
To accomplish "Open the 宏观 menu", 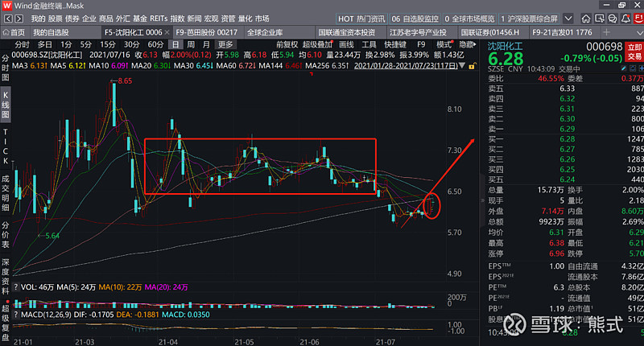I will point(211,19).
